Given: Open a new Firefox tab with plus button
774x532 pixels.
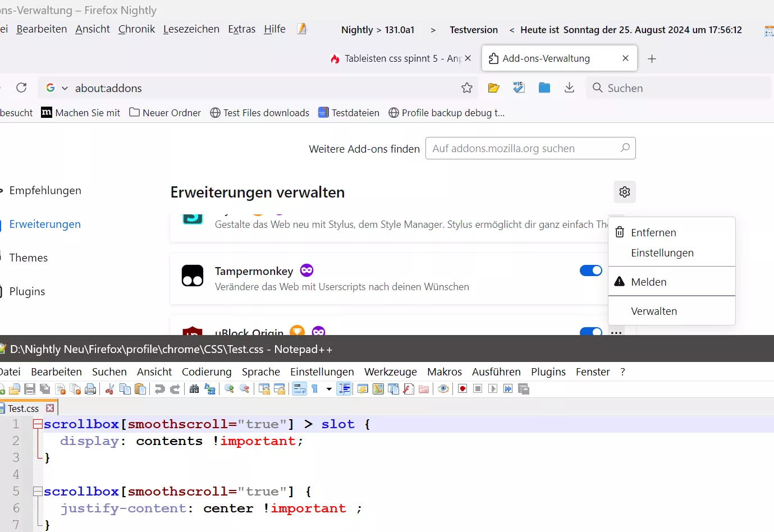Looking at the screenshot, I should [652, 58].
